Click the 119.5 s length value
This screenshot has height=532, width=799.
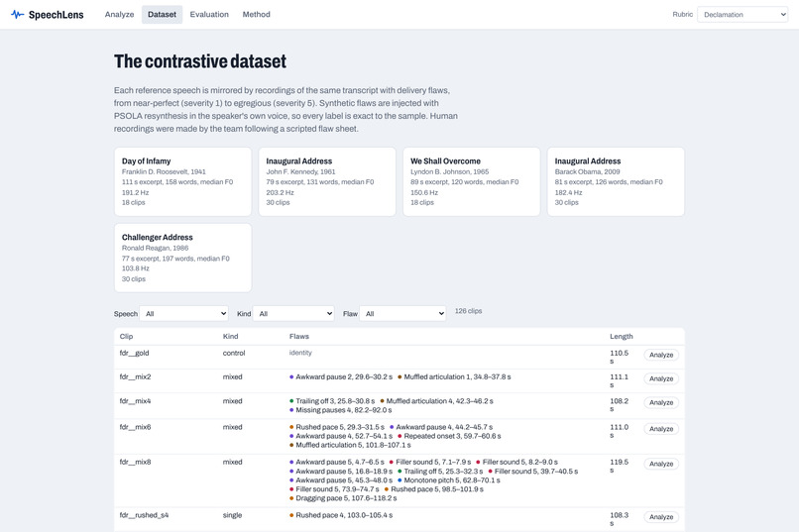(620, 466)
